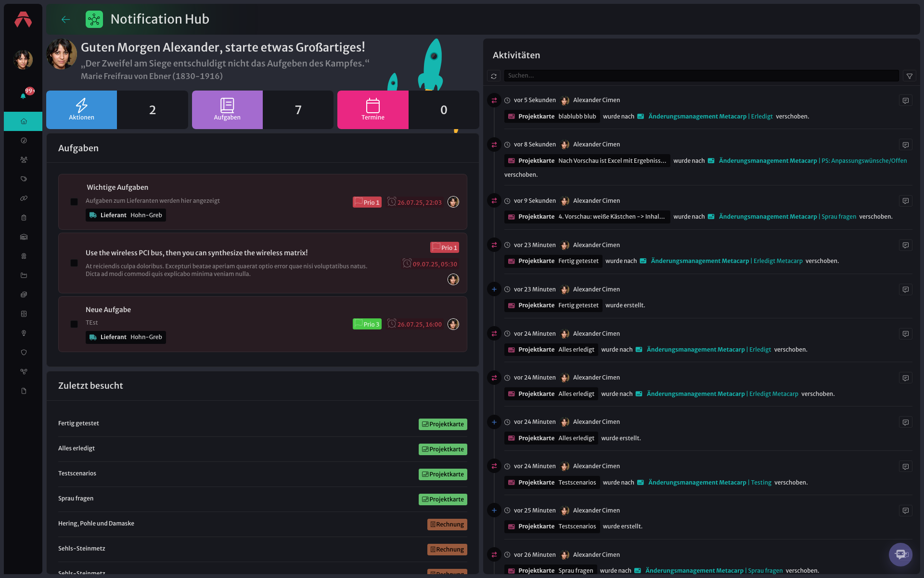
Task: Click assignee avatar on Neue Aufgabe task
Action: (453, 324)
